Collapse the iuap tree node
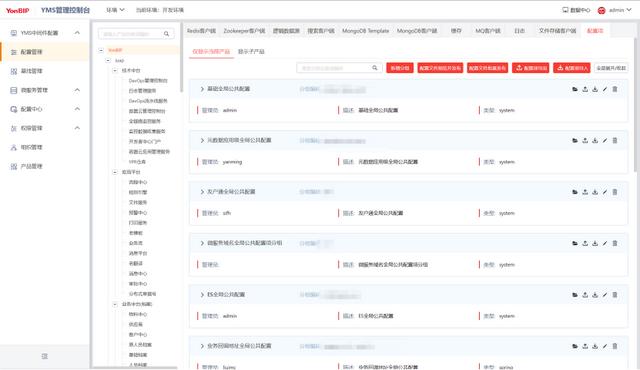This screenshot has height=370, width=640. point(108,60)
